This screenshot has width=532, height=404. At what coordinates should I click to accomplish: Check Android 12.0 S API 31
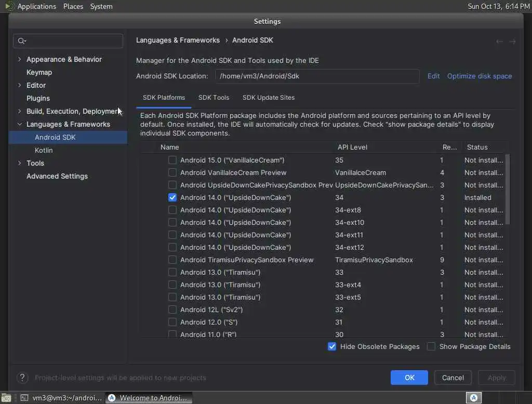coord(172,322)
